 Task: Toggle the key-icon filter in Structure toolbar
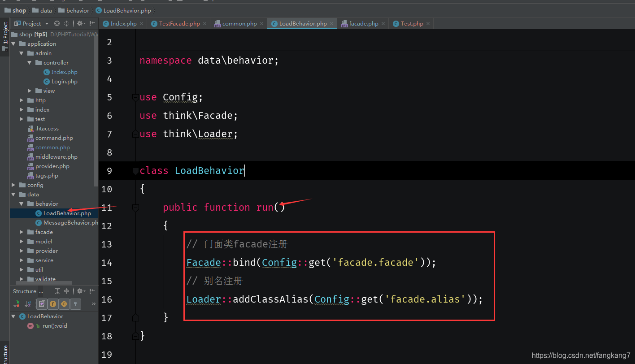[x=75, y=303]
